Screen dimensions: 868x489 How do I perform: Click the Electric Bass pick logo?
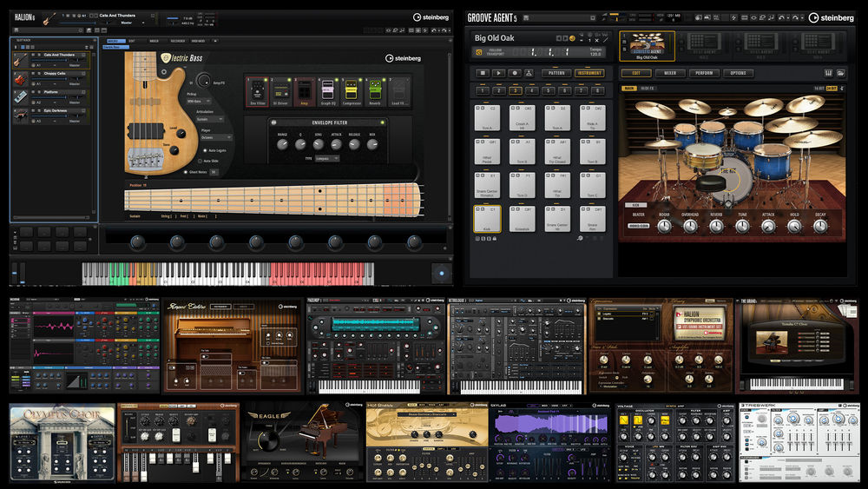click(165, 57)
